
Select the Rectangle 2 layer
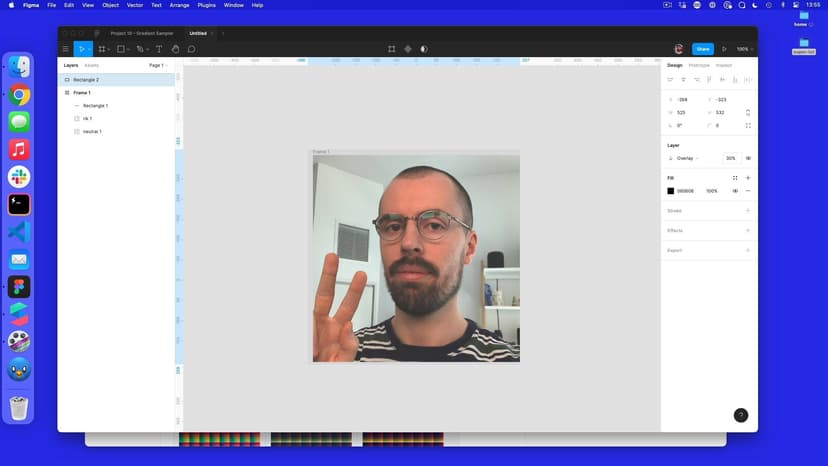(116, 80)
